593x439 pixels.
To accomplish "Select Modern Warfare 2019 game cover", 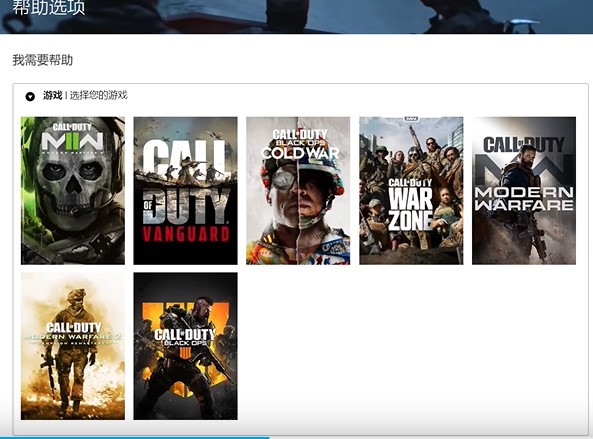I will (524, 191).
